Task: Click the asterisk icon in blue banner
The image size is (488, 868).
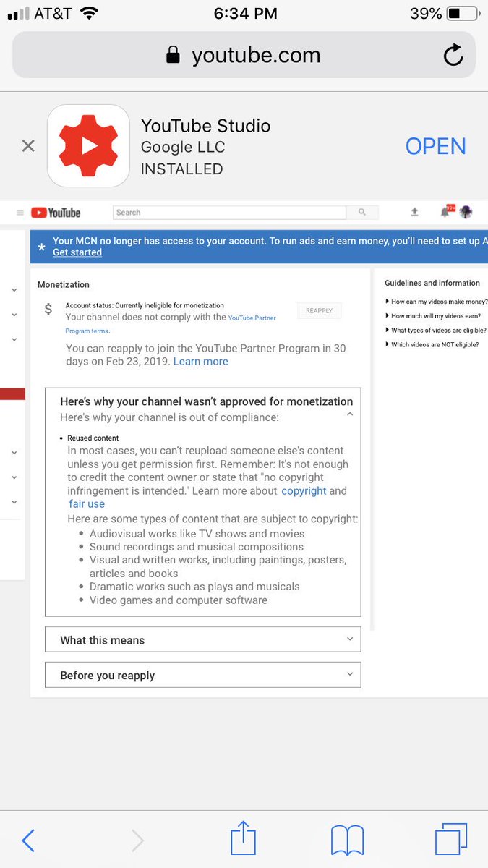Action: [42, 248]
